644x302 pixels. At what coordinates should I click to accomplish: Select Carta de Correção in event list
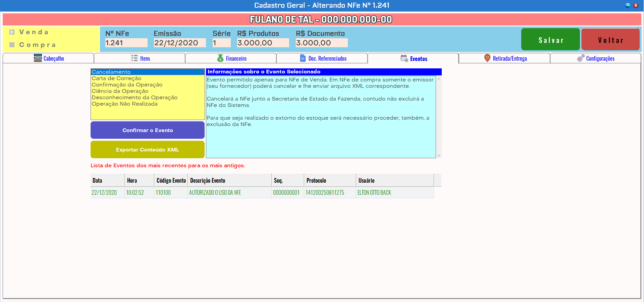[116, 78]
